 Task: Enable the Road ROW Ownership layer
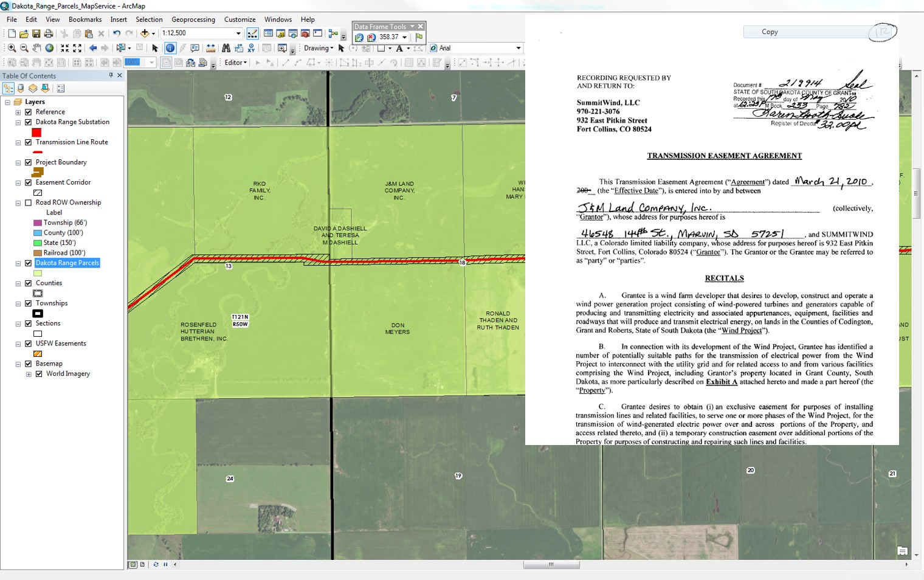28,202
